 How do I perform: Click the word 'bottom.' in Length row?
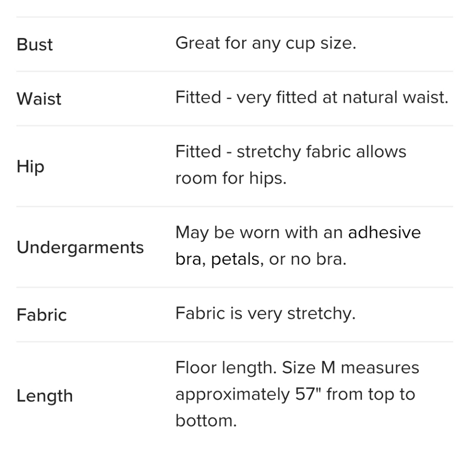[x=206, y=421]
